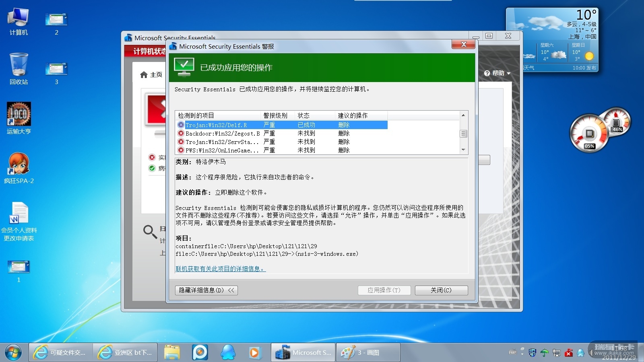Click the PWS:Win32/OnLineGame red threat icon
The height and width of the screenshot is (362, 644).
(181, 150)
